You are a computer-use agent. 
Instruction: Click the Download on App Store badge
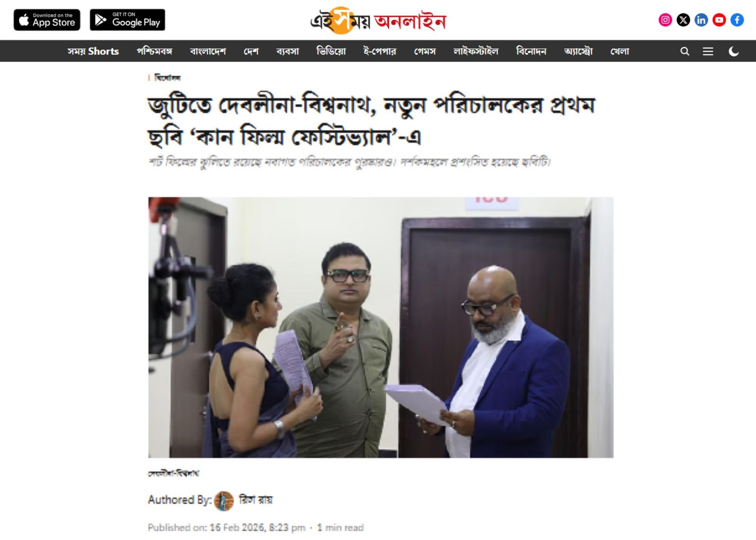(47, 20)
